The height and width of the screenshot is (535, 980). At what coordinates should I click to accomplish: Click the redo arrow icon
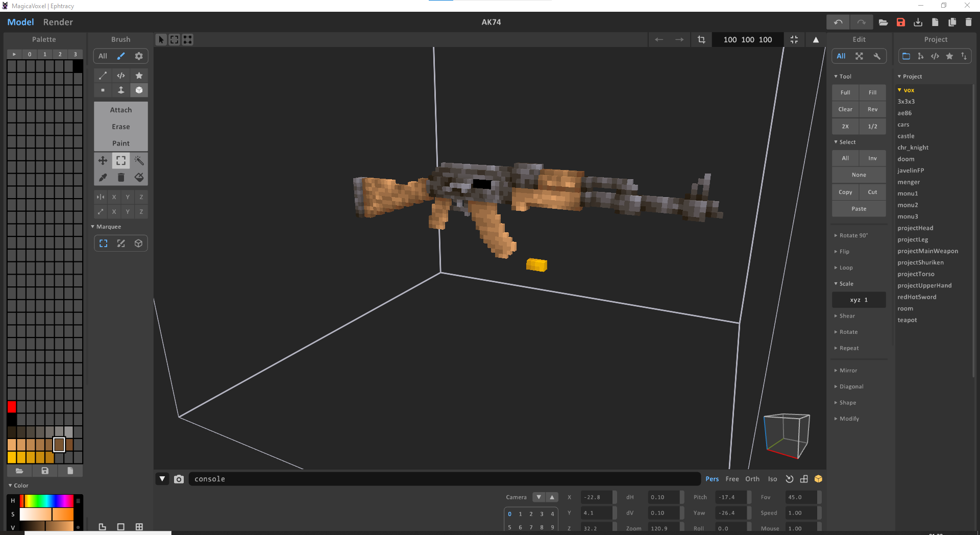click(x=862, y=22)
